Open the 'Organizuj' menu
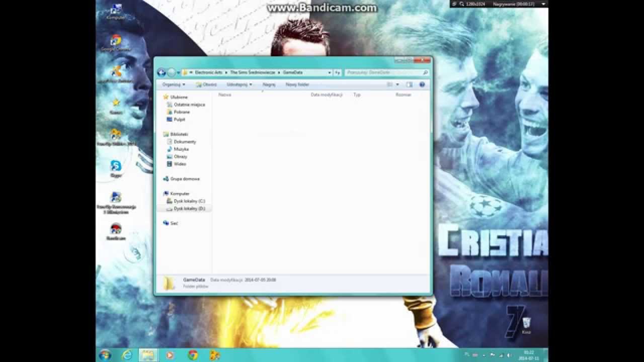This screenshot has width=644, height=362. point(174,84)
